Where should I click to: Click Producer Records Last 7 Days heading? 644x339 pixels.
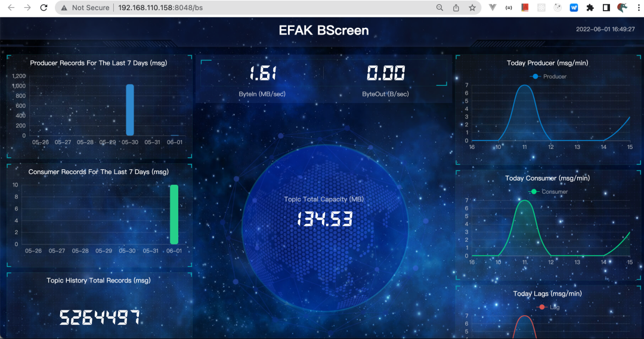pyautogui.click(x=98, y=63)
